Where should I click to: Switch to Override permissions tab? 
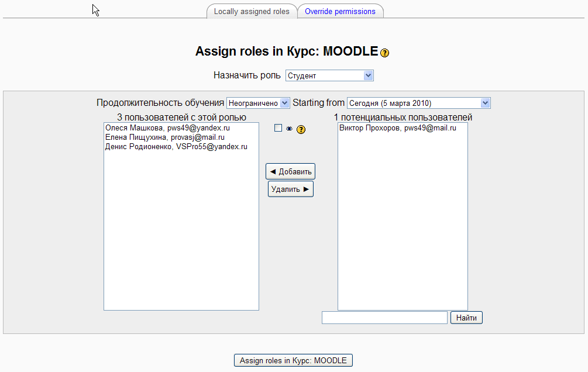point(340,11)
